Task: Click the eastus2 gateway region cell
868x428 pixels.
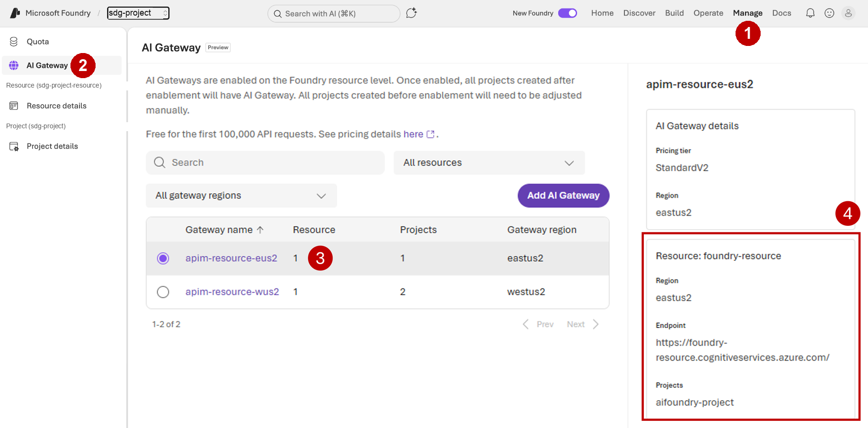Action: point(526,259)
